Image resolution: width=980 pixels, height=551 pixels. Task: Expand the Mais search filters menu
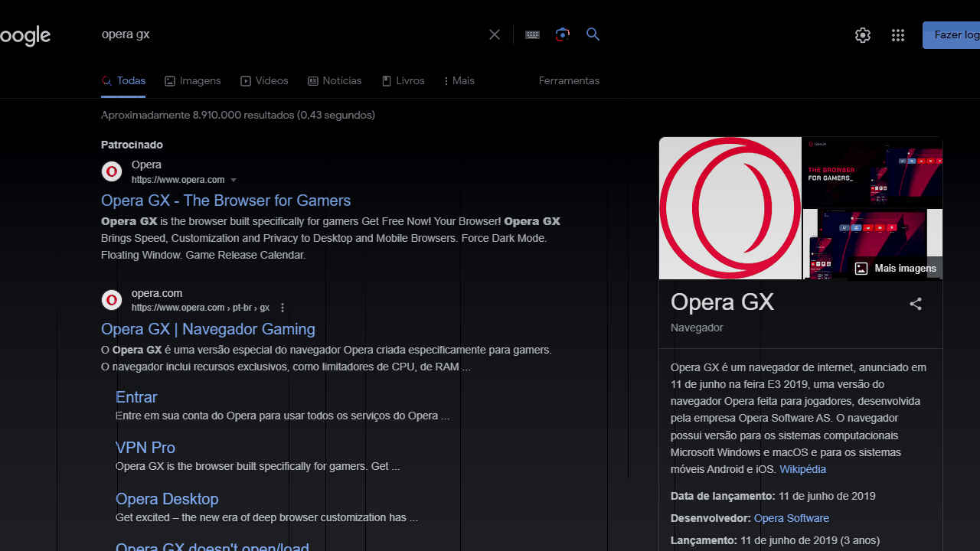[459, 80]
